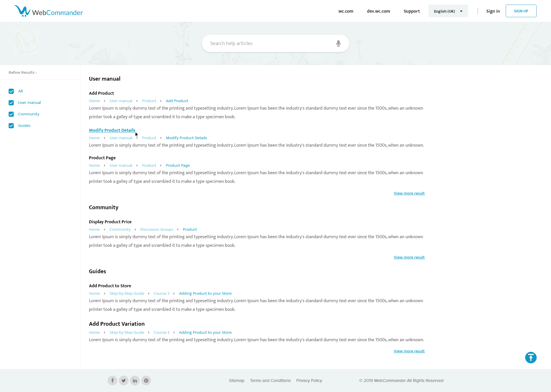
Task: Click the microphone voice search icon
Action: 338,43
